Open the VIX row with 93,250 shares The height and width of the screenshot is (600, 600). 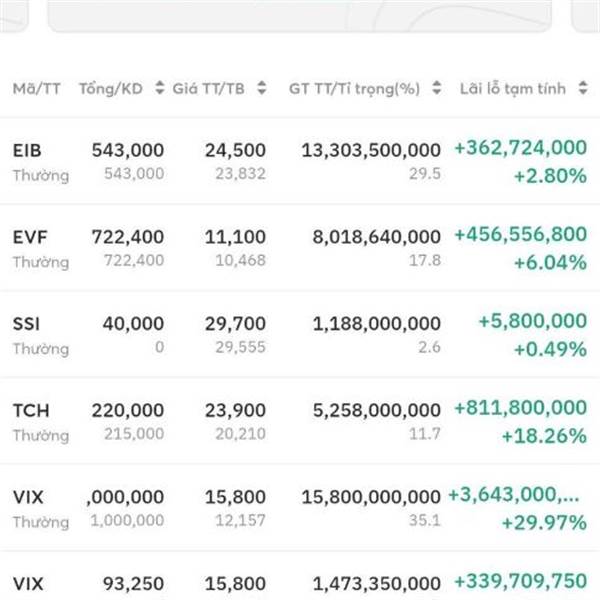pos(300,576)
